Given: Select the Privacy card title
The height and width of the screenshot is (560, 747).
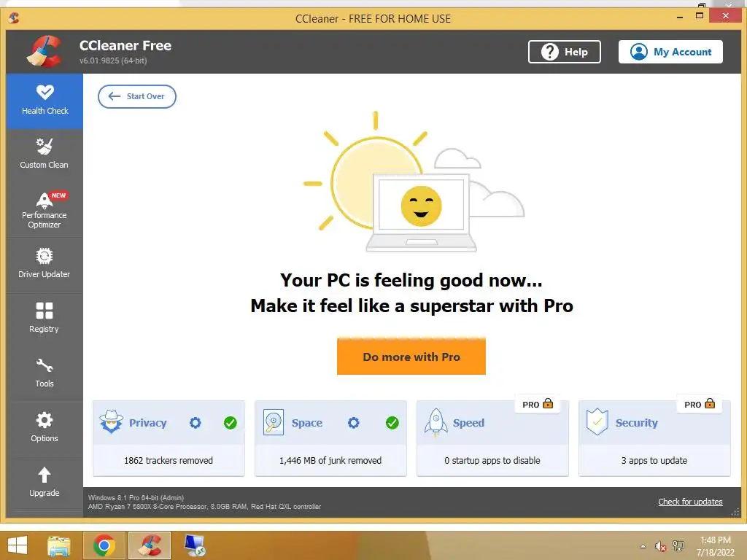Looking at the screenshot, I should pos(147,423).
